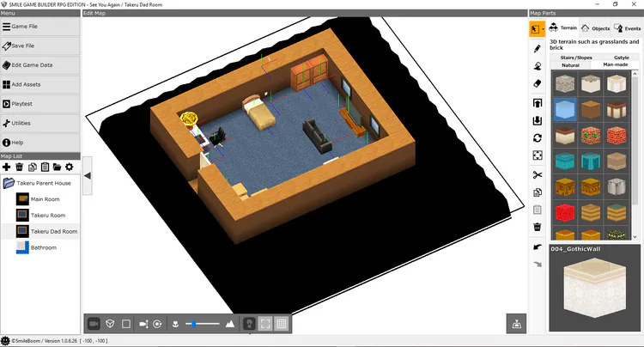Open the Utilities menu
Image resolution: width=644 pixels, height=347 pixels.
(39, 123)
